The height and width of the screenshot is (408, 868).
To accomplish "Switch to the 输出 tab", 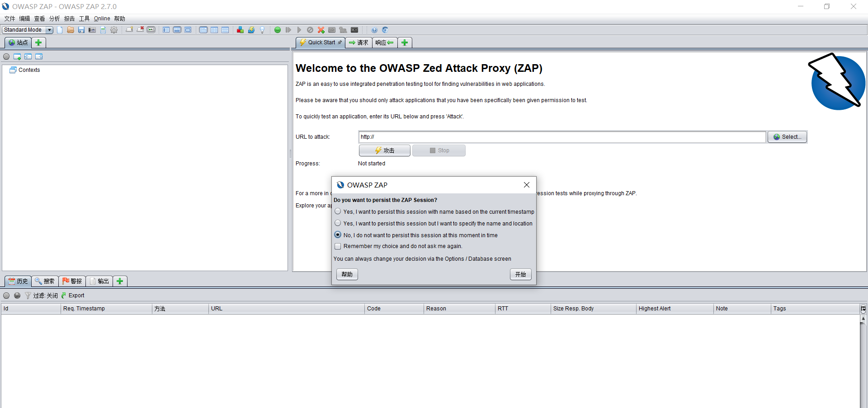I will (x=99, y=281).
